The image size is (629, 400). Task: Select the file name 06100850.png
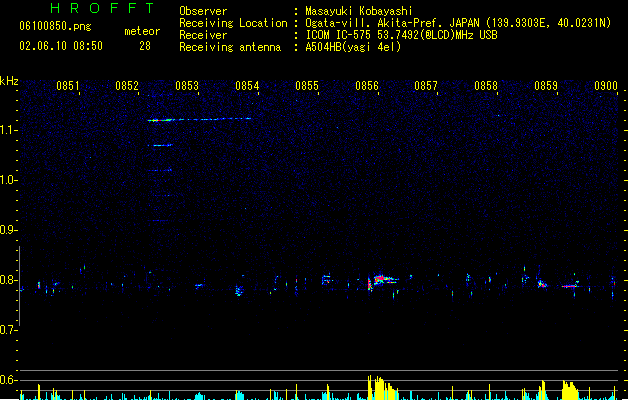pos(55,26)
